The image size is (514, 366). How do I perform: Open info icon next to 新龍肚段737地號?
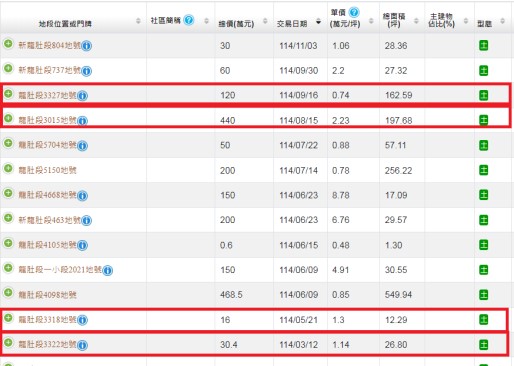pos(87,71)
